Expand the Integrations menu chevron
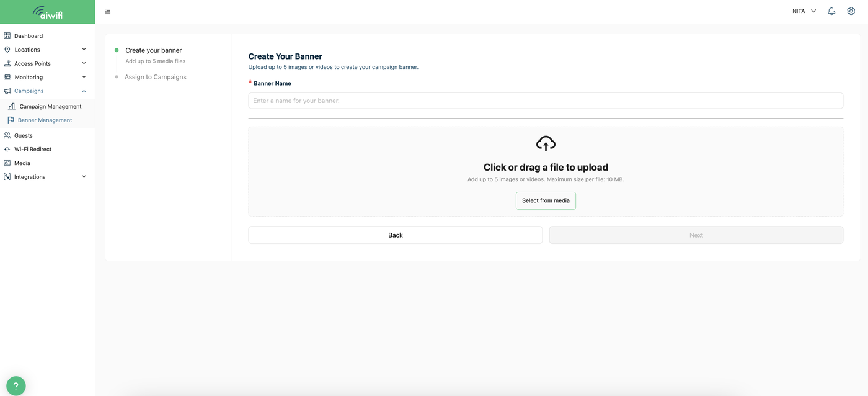Image resolution: width=868 pixels, height=396 pixels. 84,177
